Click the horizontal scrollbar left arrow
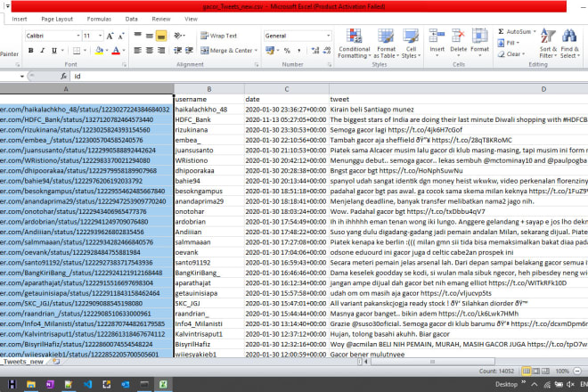 click(366, 362)
